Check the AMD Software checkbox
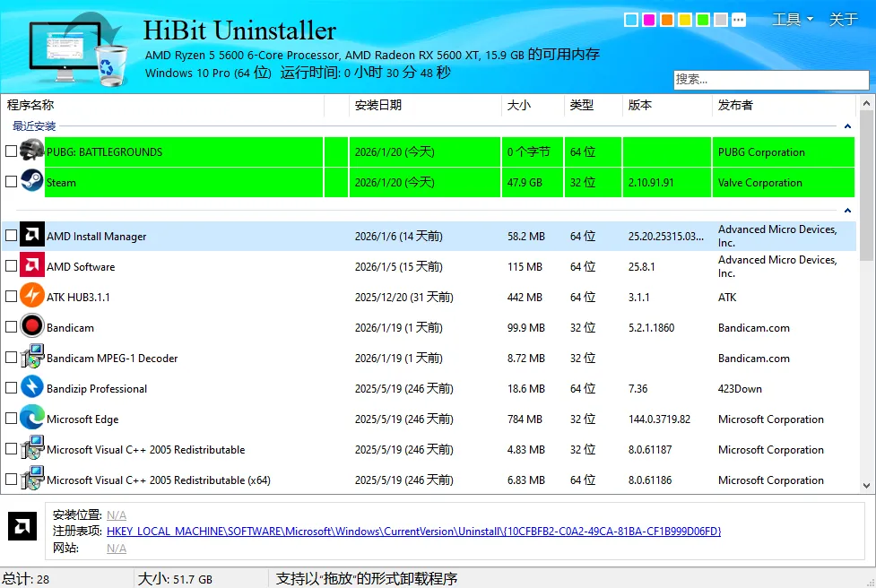Image resolution: width=876 pixels, height=588 pixels. [x=11, y=266]
